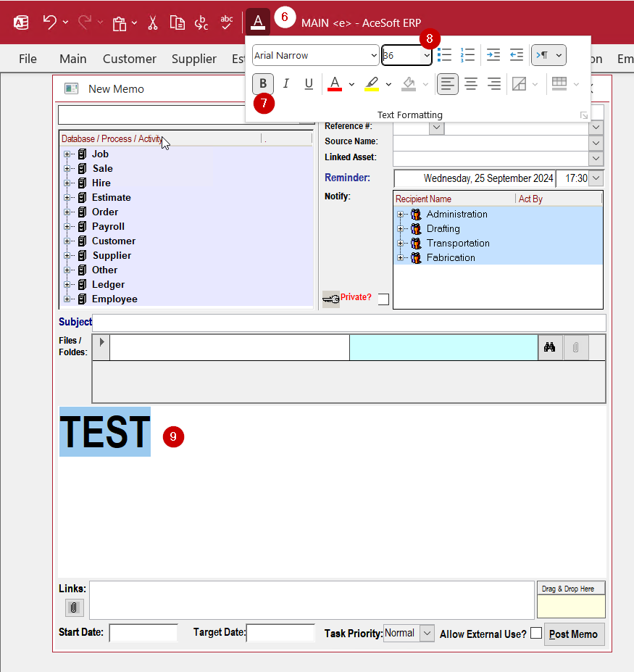Select Transportation in recipient list
Viewport: 634px width, 672px height.
coord(457,243)
